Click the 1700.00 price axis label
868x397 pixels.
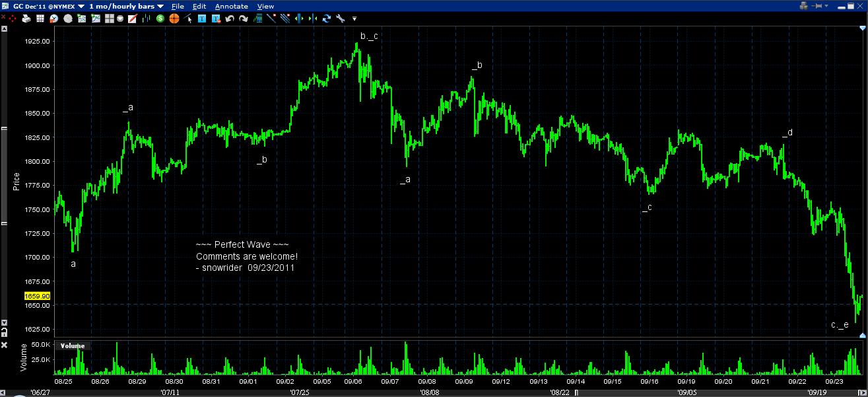(38, 257)
